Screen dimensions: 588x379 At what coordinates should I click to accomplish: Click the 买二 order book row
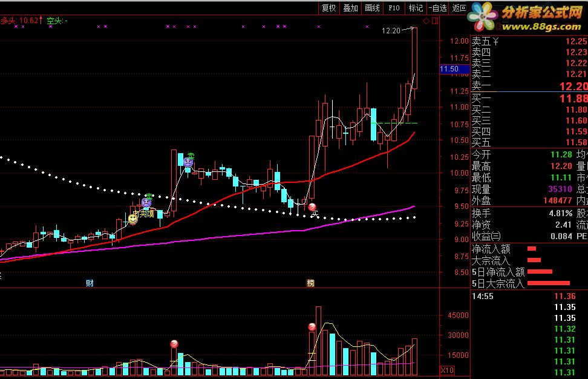[x=529, y=110]
